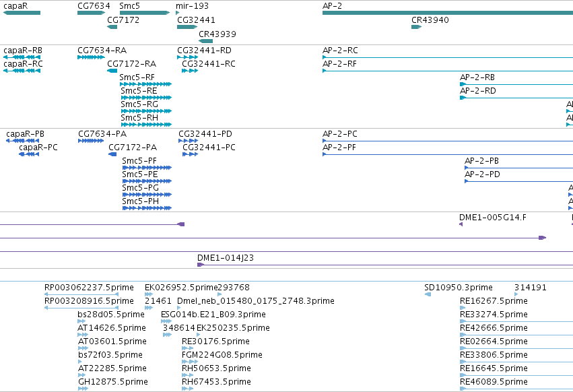Viewport: 573px width, 392px height.
Task: Select the AT22285.5prime EST label
Action: [112, 368]
